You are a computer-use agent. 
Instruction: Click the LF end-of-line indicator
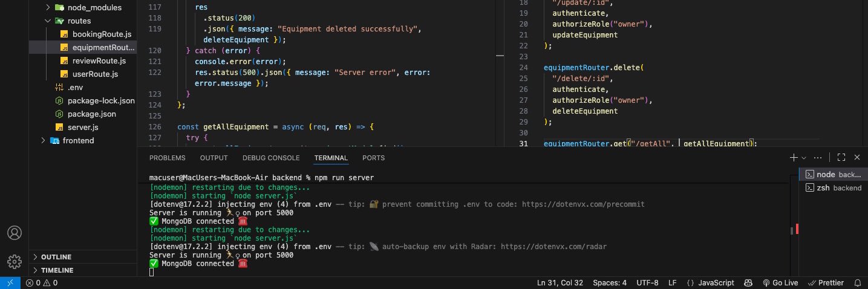(x=672, y=282)
